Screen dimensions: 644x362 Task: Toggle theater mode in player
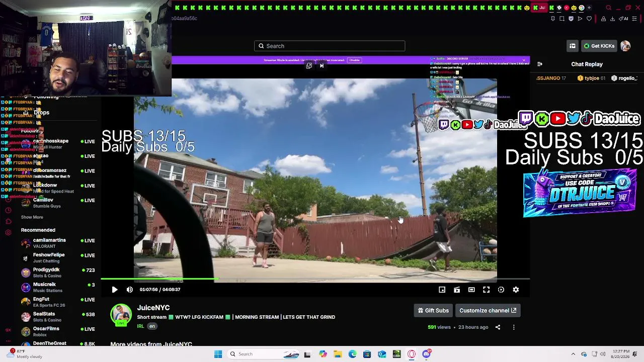point(471,290)
